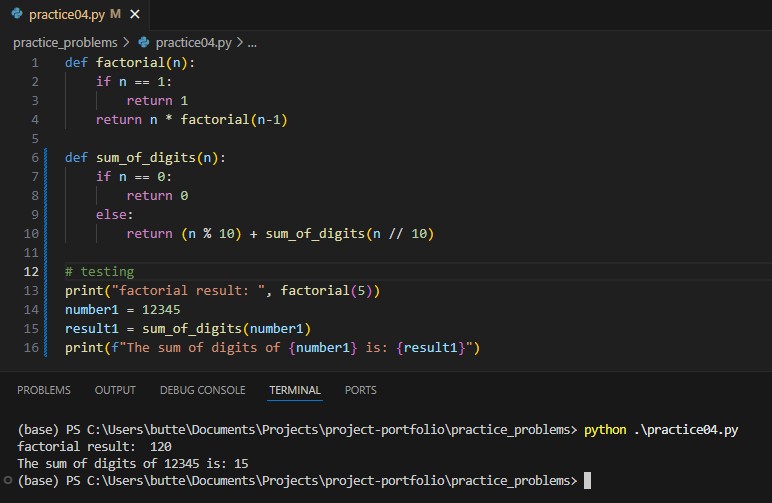Close the practice04.py editor tab
The width and height of the screenshot is (772, 503).
click(x=134, y=15)
